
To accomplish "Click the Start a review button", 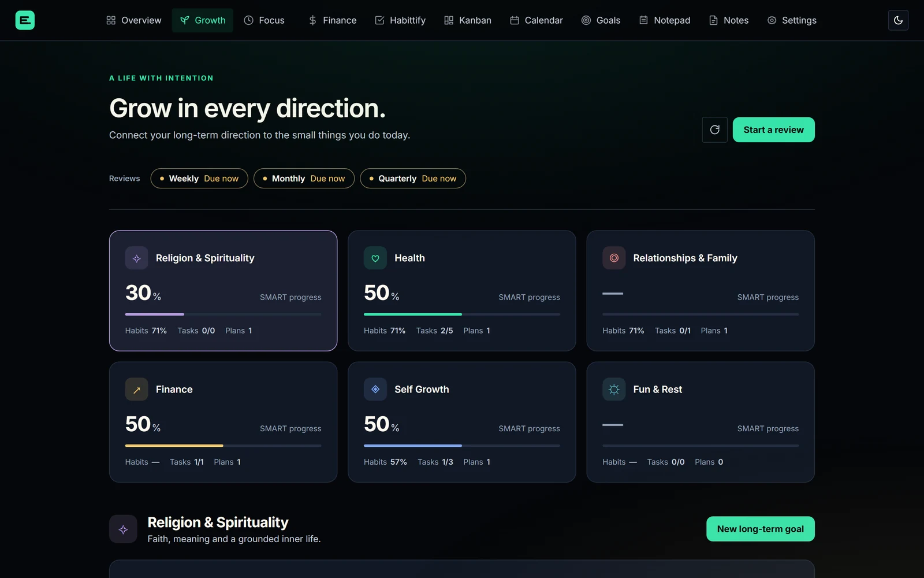I will pyautogui.click(x=774, y=129).
